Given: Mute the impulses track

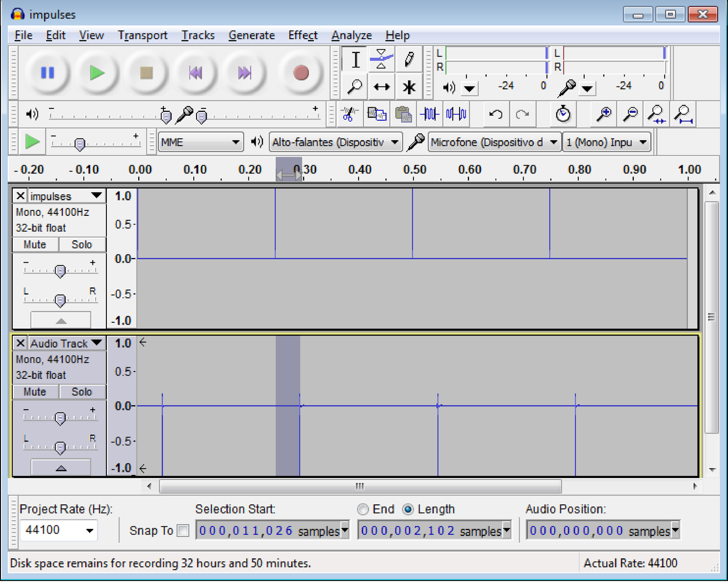Looking at the screenshot, I should pyautogui.click(x=35, y=244).
